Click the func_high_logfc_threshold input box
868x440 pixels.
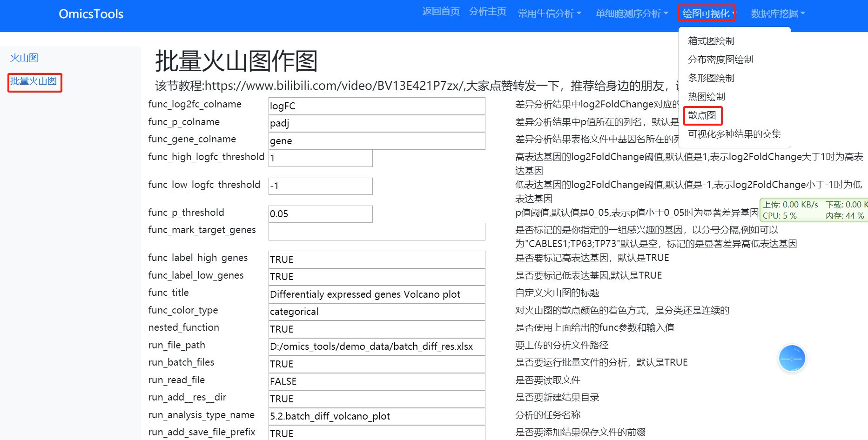(320, 158)
